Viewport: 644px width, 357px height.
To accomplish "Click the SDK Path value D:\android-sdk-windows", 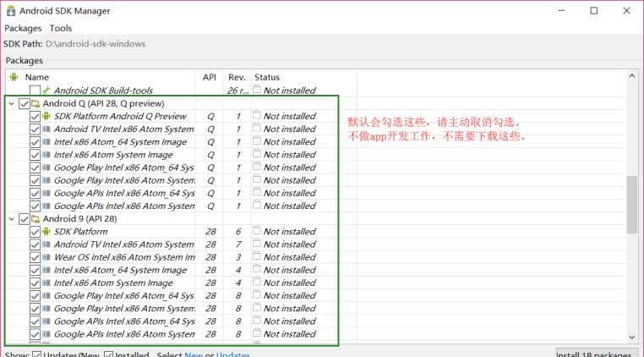I will pos(96,44).
